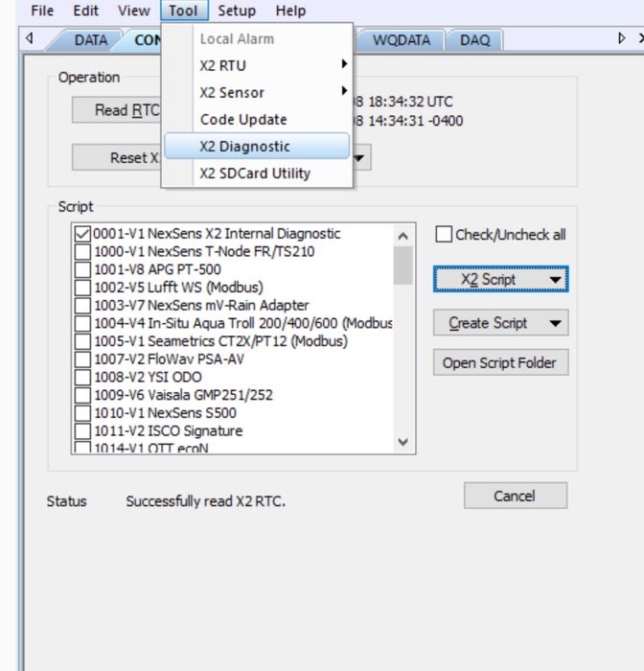Open dropdown arrow beside Reset button

360,158
